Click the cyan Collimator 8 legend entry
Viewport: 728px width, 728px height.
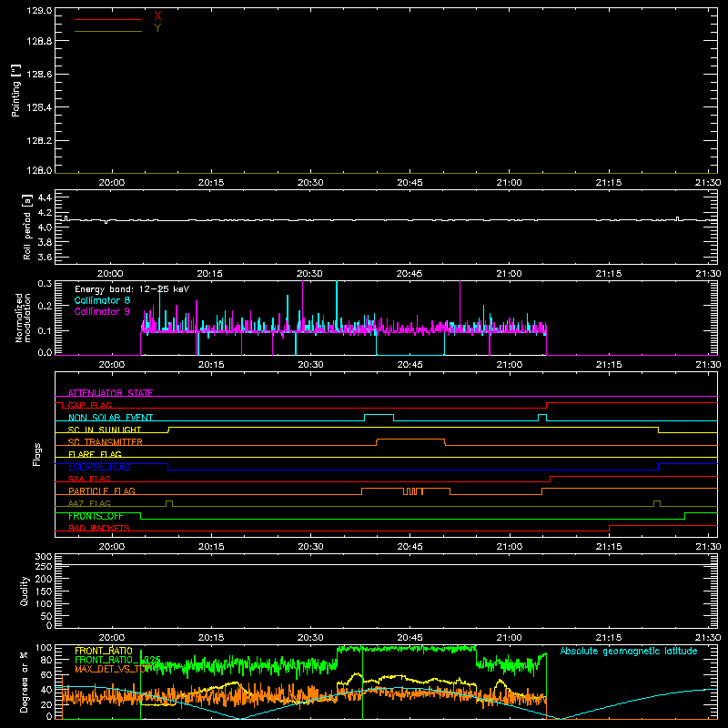pyautogui.click(x=102, y=300)
